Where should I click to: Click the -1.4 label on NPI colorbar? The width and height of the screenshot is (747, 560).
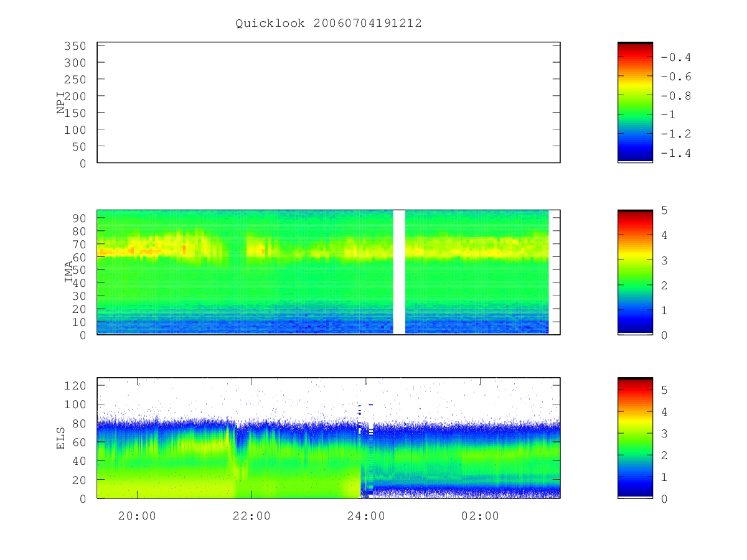(x=676, y=153)
